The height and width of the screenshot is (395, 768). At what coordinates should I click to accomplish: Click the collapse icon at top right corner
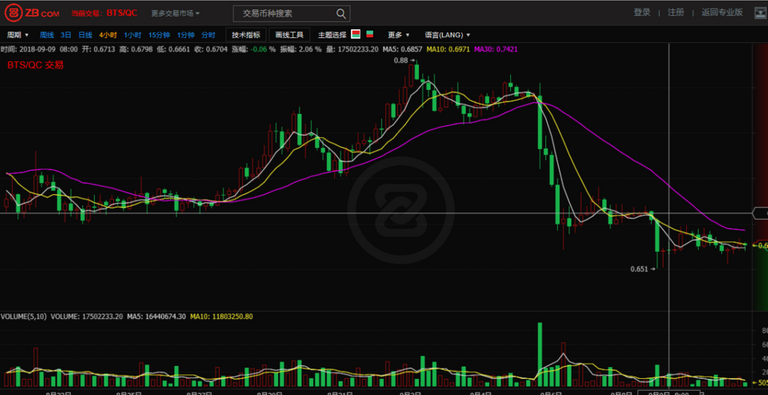(761, 13)
